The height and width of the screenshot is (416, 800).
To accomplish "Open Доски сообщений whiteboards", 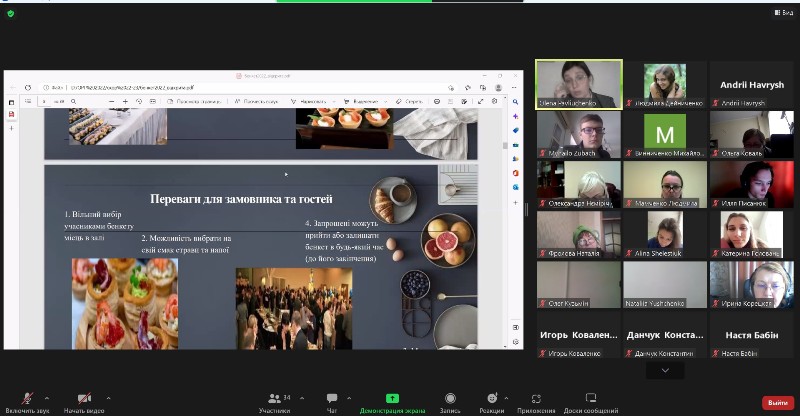I will [x=590, y=400].
